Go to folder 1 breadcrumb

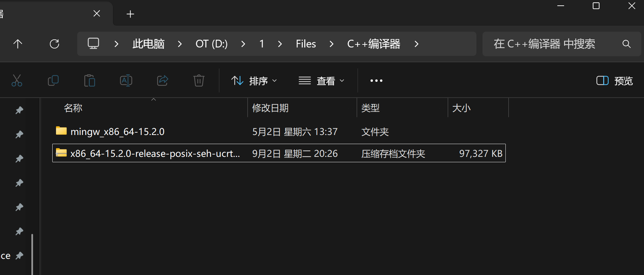(x=262, y=44)
